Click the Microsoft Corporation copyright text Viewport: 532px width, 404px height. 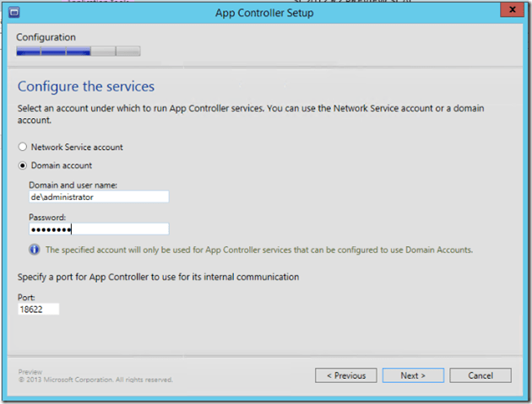coord(95,380)
